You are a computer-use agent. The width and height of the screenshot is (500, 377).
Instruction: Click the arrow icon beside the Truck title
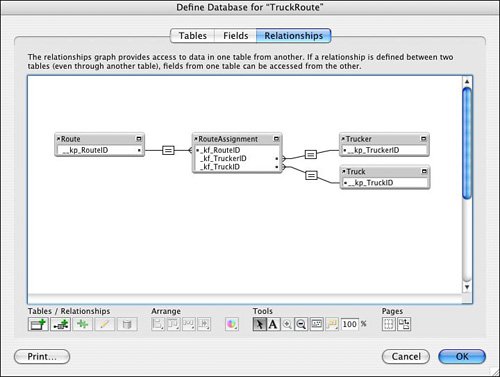tap(344, 171)
